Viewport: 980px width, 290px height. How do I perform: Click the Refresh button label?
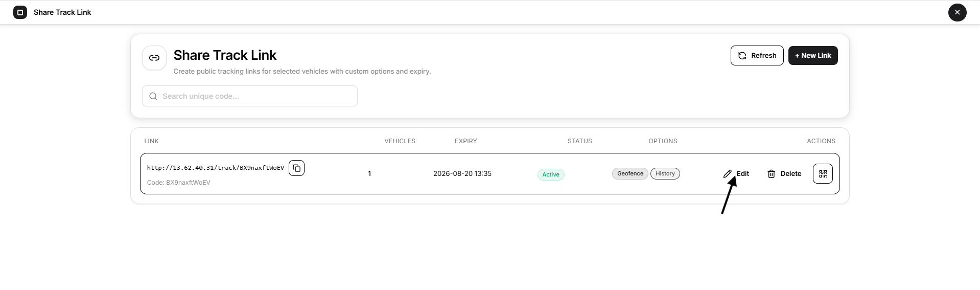764,55
